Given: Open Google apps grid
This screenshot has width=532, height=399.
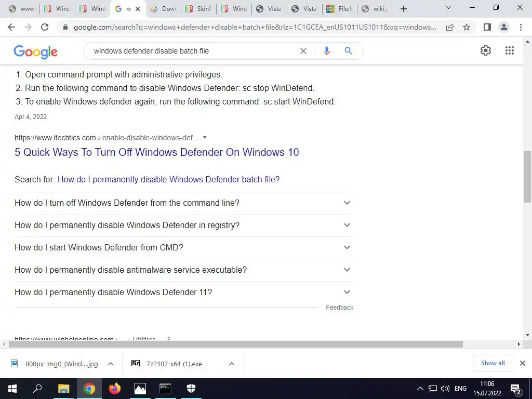Looking at the screenshot, I should [x=509, y=50].
